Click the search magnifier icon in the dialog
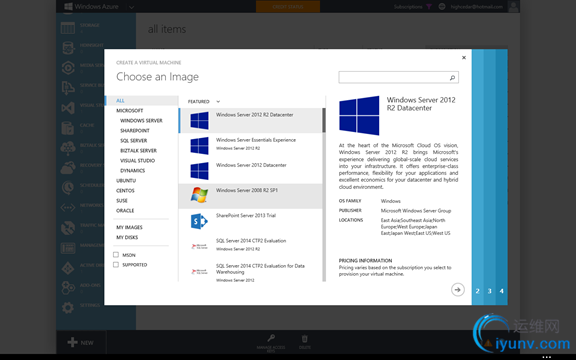The height and width of the screenshot is (360, 576). [x=453, y=78]
